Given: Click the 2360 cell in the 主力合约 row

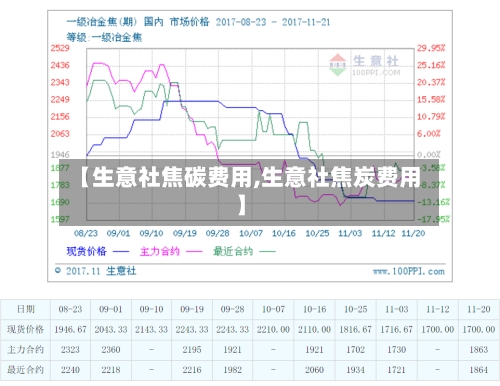Looking at the screenshot, I should tap(111, 349).
